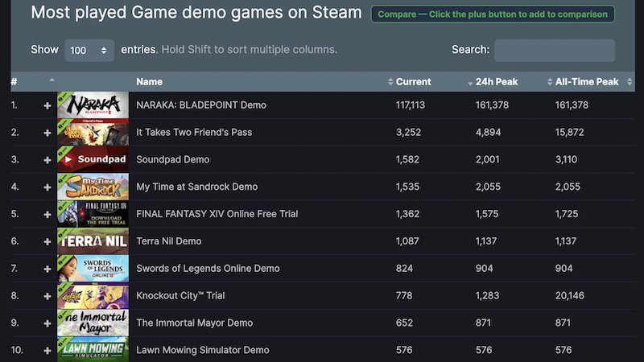Viewport: 644px width, 362px height.
Task: Add It Takes Two Friend's Pass to comparison
Action: tap(47, 133)
